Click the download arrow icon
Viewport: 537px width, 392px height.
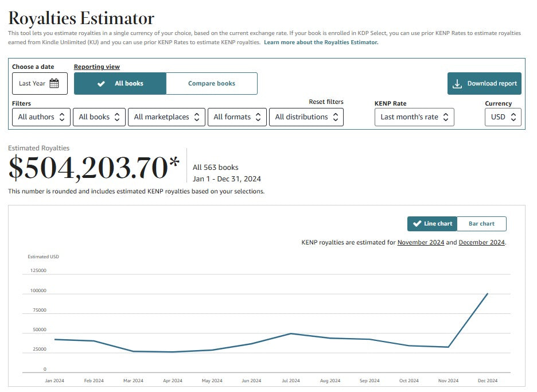pos(457,84)
